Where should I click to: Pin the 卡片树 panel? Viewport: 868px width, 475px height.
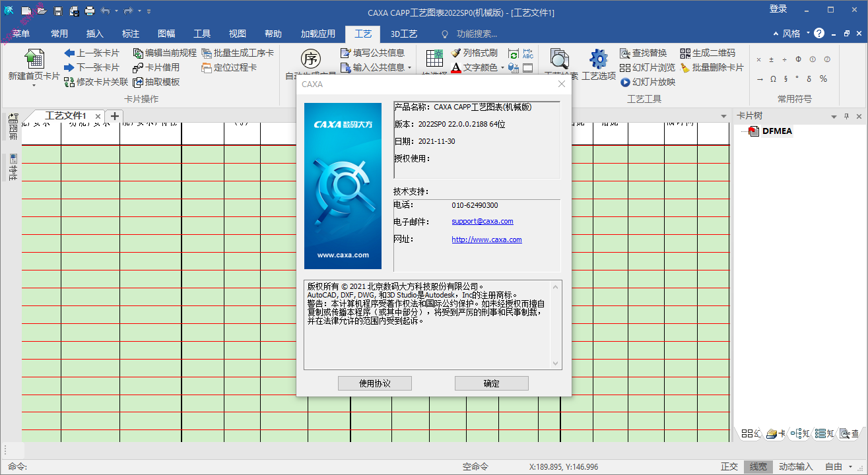pos(847,116)
